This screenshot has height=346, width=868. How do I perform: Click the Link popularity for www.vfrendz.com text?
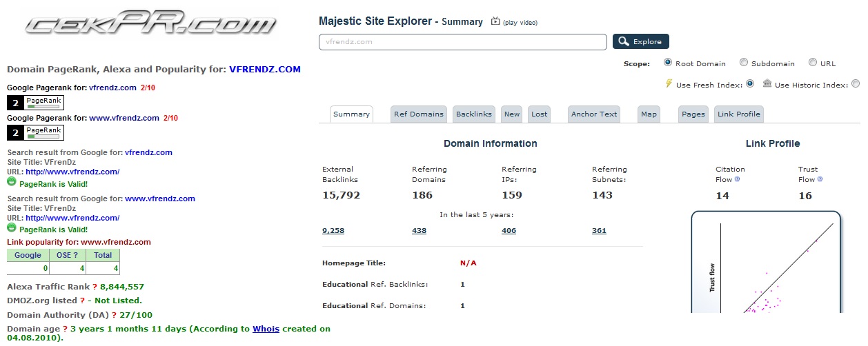click(x=79, y=242)
